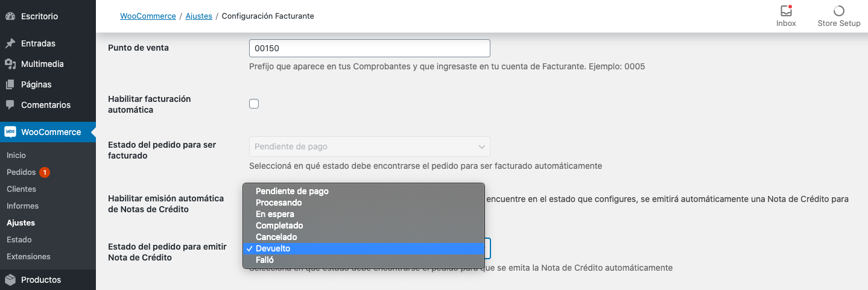Screen dimensions: 868x290
Task: Click the Productos box icon
Action: 10,280
